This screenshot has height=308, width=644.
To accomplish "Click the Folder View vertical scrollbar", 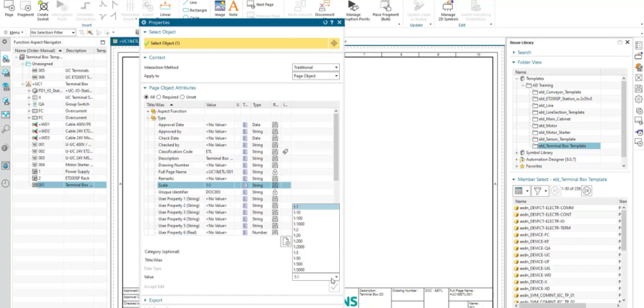I will pyautogui.click(x=624, y=117).
